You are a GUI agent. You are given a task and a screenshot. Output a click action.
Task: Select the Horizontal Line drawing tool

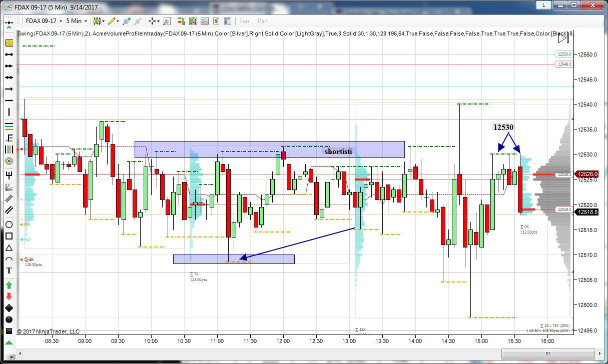(9, 100)
